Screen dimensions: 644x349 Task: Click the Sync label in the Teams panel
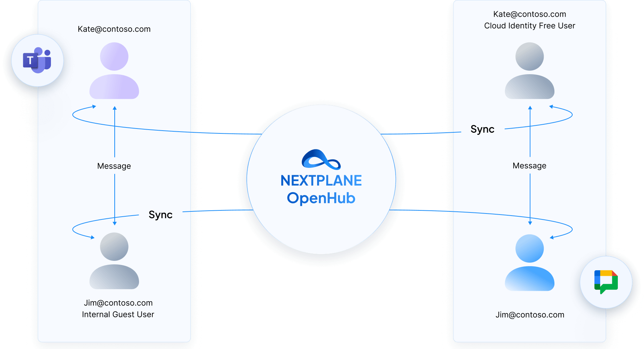(161, 215)
